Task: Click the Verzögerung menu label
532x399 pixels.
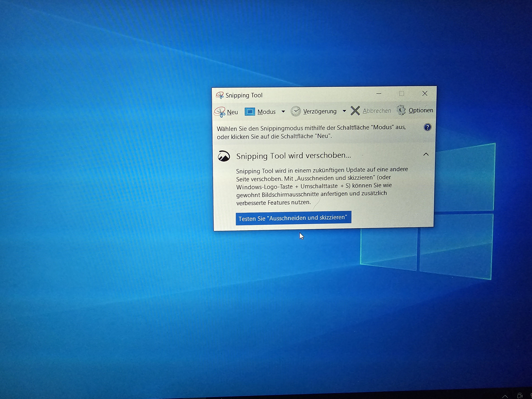Action: click(x=320, y=111)
